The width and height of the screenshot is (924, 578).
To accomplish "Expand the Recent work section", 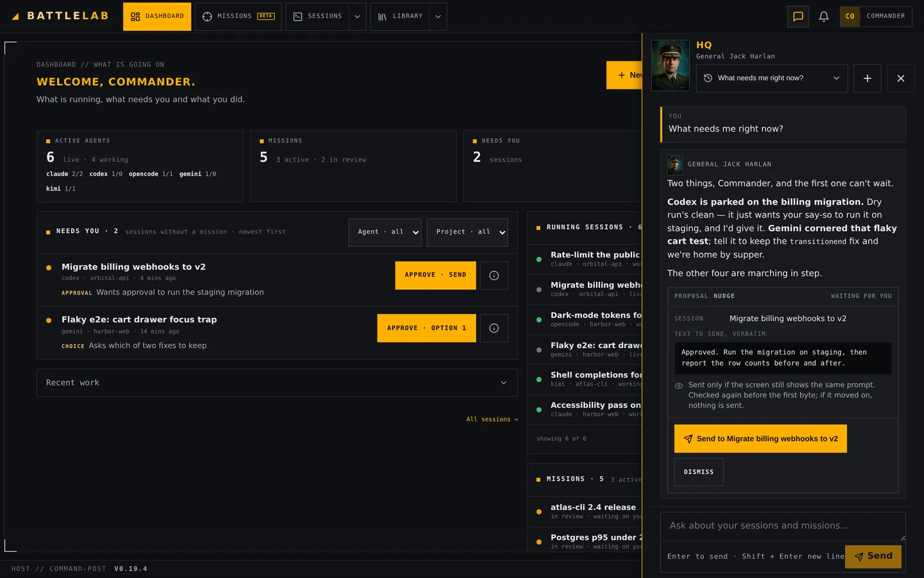I will click(x=277, y=383).
